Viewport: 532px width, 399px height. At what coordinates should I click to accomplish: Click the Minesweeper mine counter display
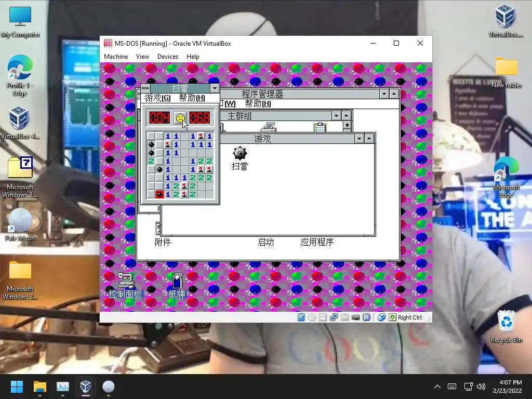(159, 118)
